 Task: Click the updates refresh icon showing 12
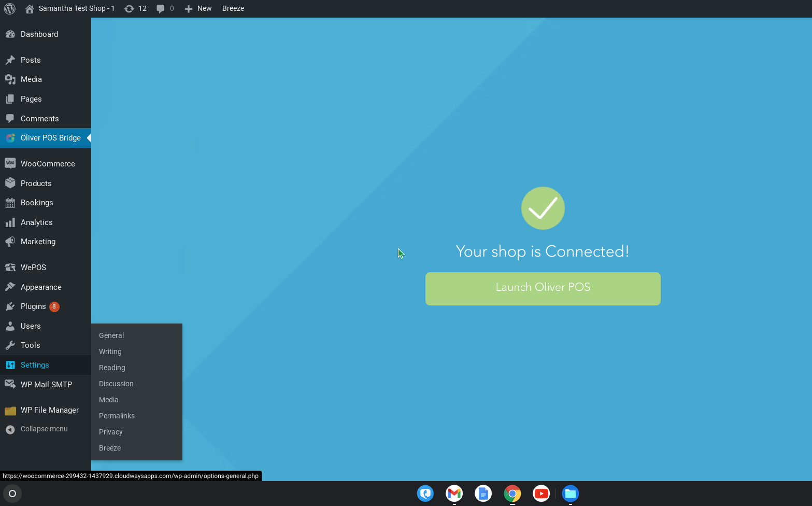click(129, 9)
